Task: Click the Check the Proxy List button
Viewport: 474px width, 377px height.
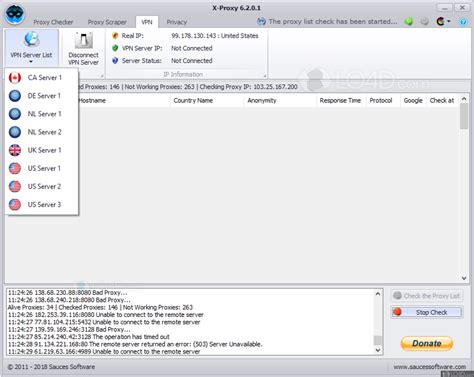Action: point(427,296)
